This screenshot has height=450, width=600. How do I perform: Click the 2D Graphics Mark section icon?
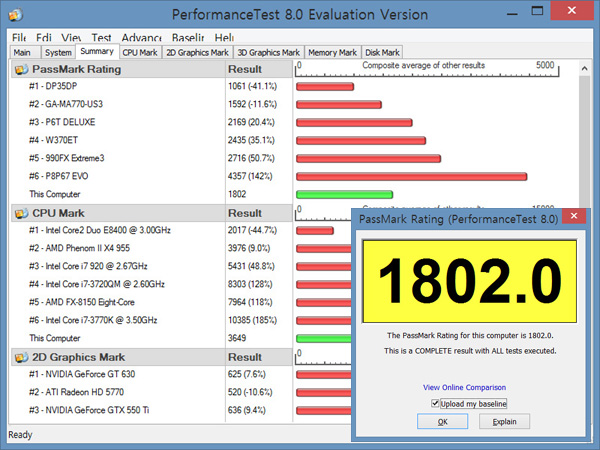pos(21,357)
